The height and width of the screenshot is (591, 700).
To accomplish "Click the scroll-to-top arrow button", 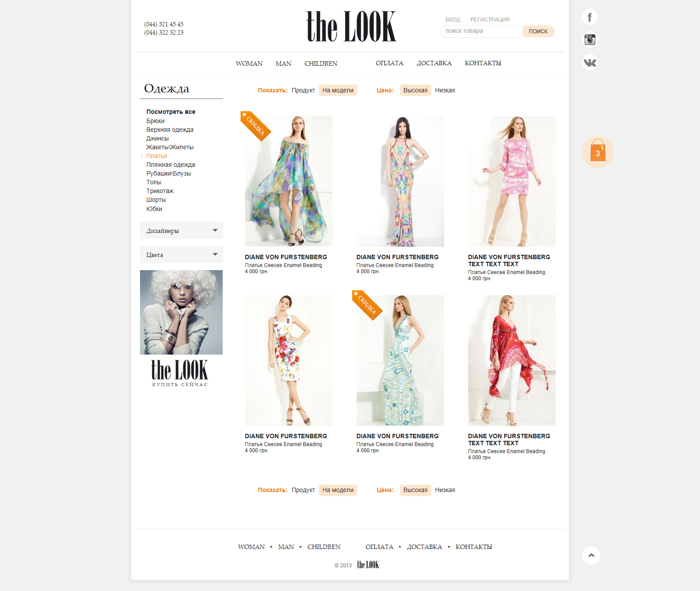I will (591, 555).
